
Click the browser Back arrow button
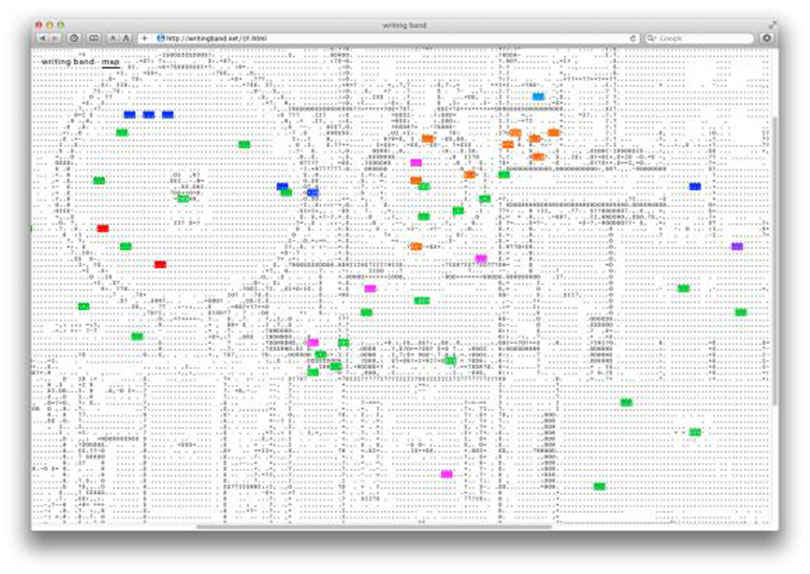pyautogui.click(x=42, y=38)
